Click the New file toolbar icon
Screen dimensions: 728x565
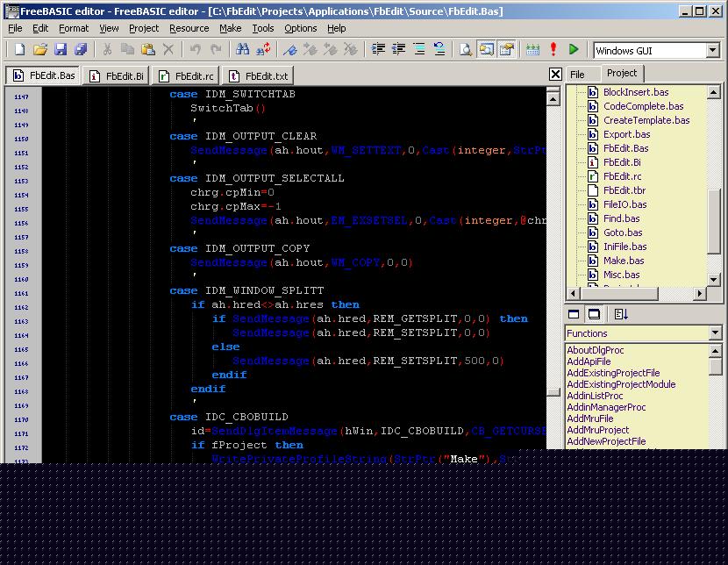18,50
